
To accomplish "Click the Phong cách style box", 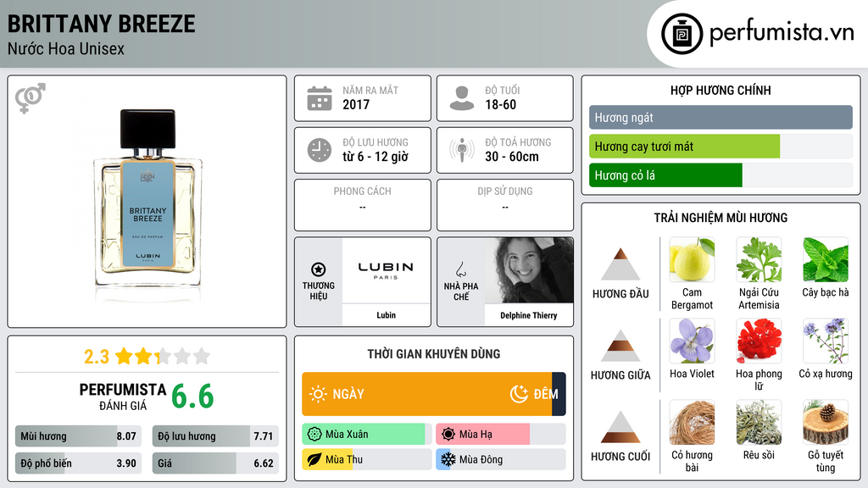I will (363, 205).
